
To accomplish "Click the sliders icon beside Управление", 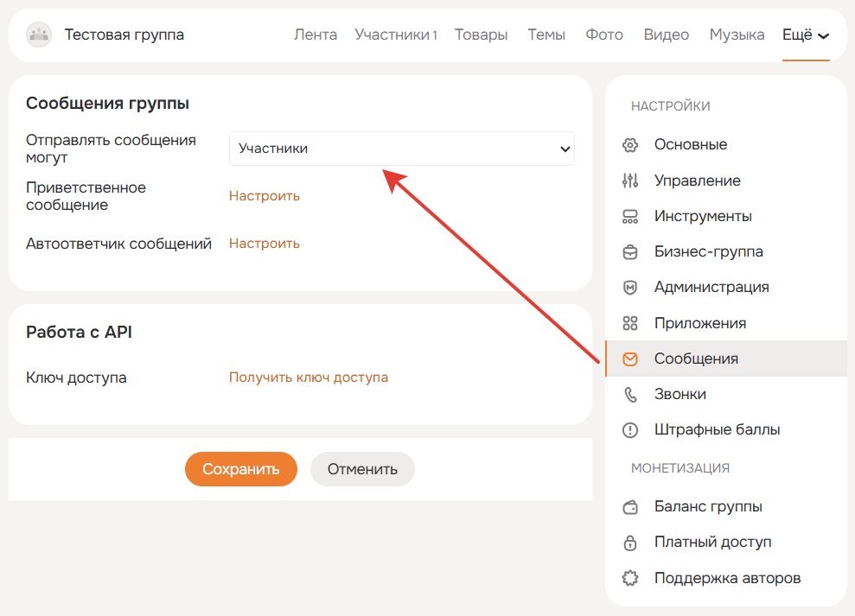I will [630, 181].
